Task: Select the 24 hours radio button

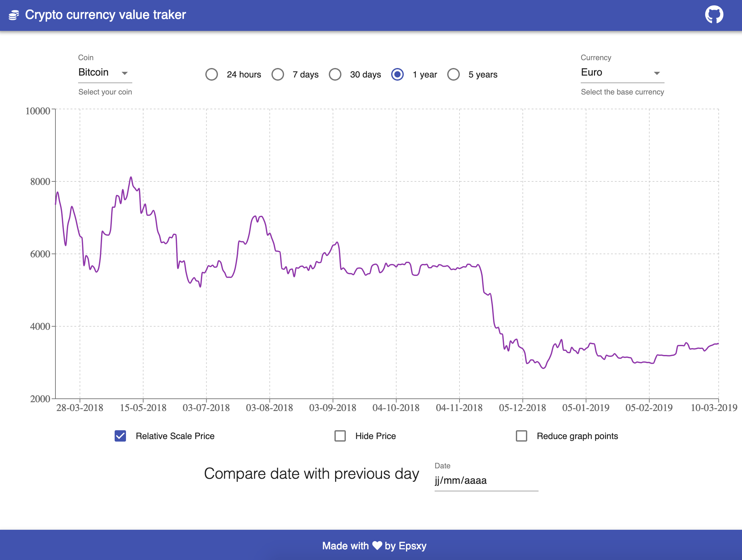Action: click(x=212, y=74)
